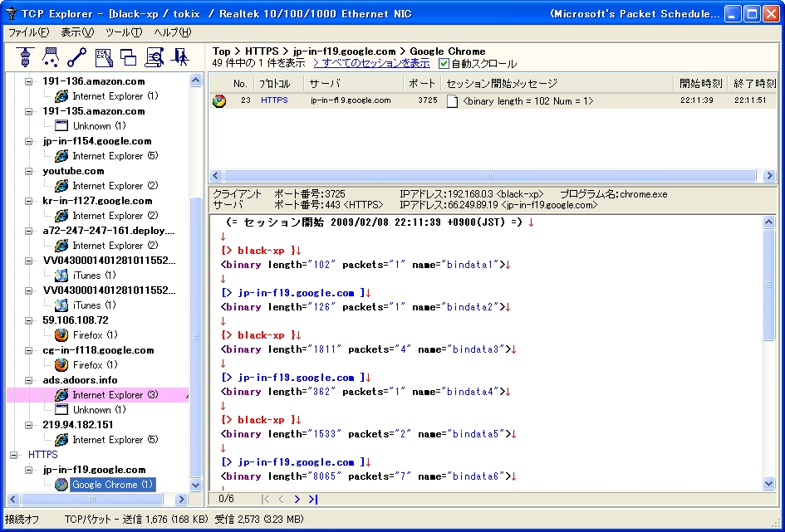Sort sessions by the サーバ column header
Viewport: 785px width, 532px height.
pyautogui.click(x=354, y=84)
